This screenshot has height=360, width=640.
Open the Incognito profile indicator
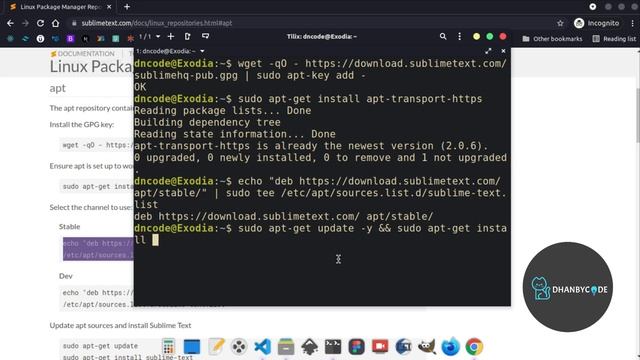596,23
